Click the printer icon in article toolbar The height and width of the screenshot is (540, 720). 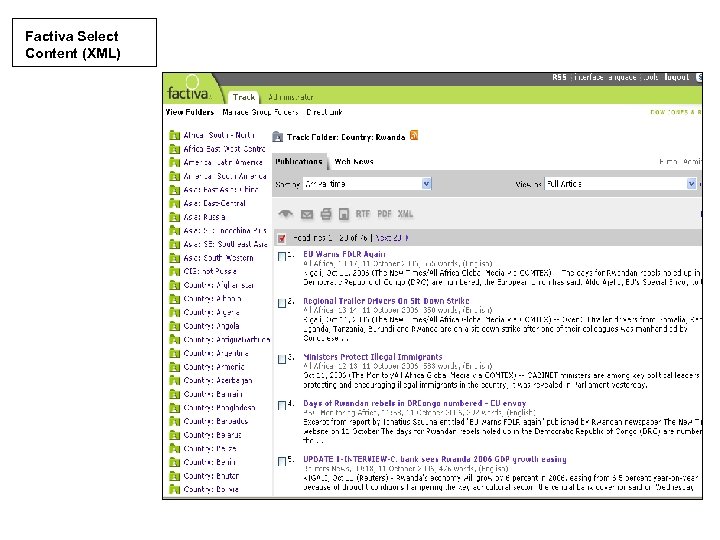click(x=326, y=214)
